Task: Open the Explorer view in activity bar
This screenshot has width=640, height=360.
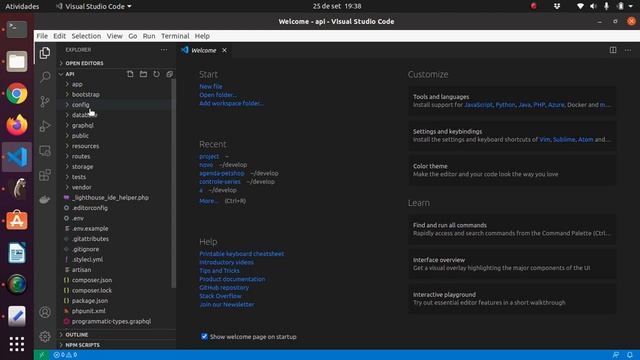Action: (45, 53)
